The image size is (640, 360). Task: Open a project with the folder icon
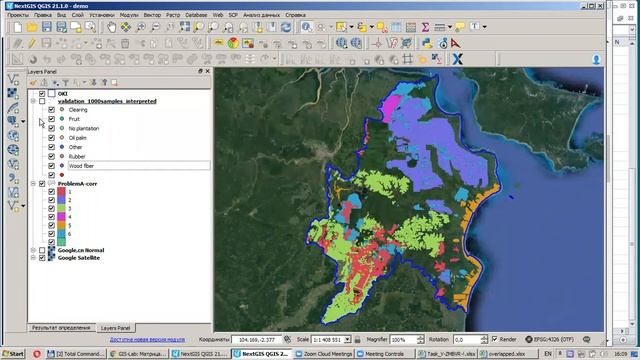coord(32,27)
